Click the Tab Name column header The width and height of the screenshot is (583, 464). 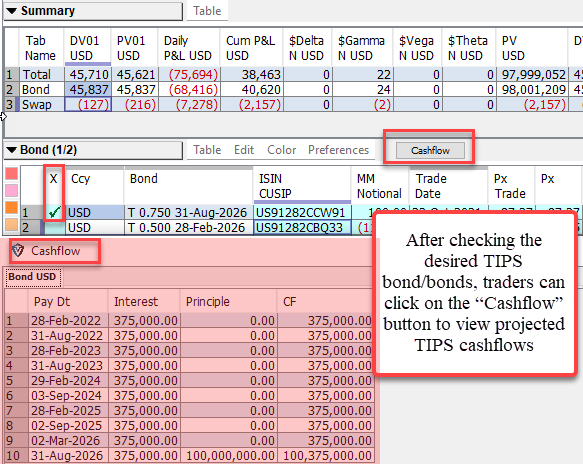[x=41, y=48]
